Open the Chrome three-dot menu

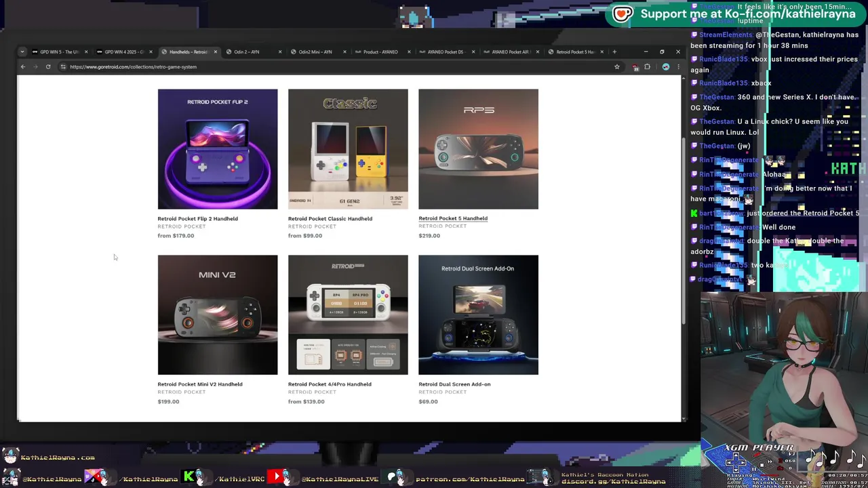[677, 66]
